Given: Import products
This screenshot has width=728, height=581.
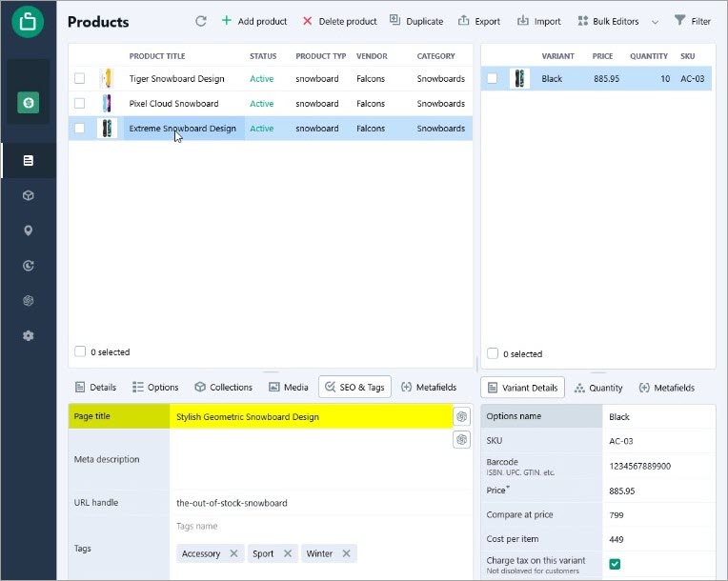Looking at the screenshot, I should pos(539,21).
